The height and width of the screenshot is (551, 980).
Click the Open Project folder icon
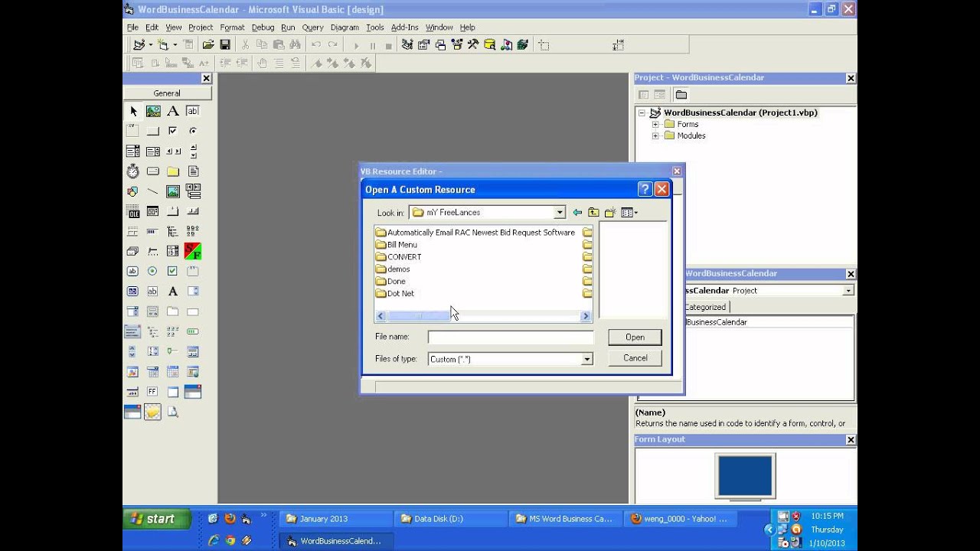(x=208, y=45)
